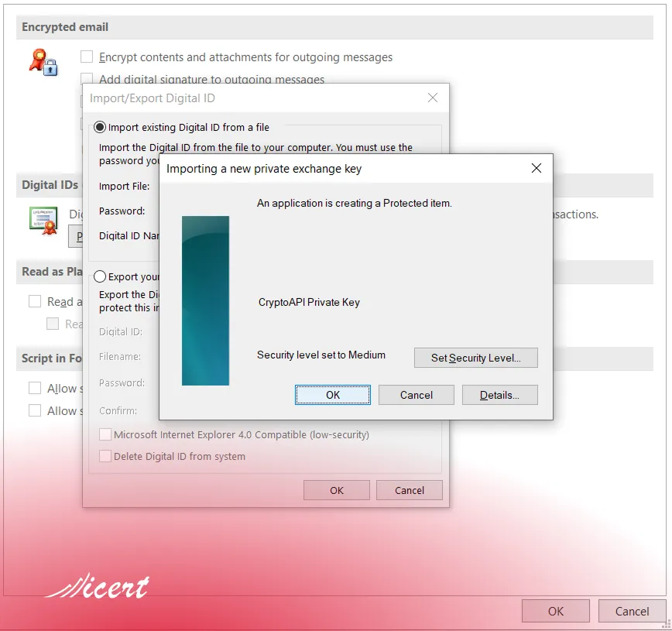Click the Digital IDs certificate icon
This screenshot has height=631, width=672.
[x=43, y=221]
